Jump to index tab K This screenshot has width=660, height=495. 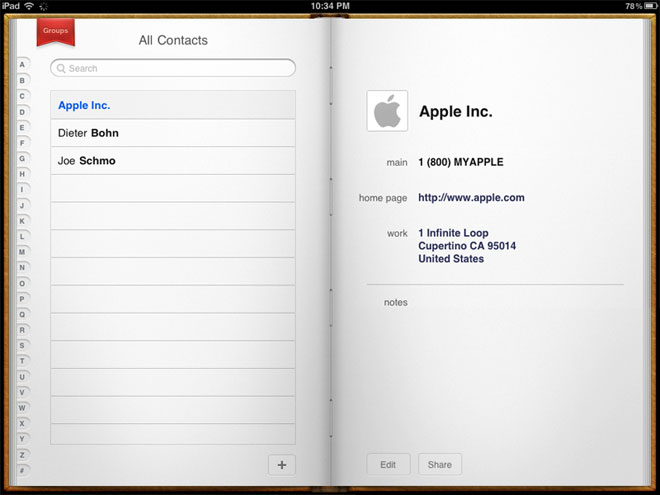click(x=22, y=221)
